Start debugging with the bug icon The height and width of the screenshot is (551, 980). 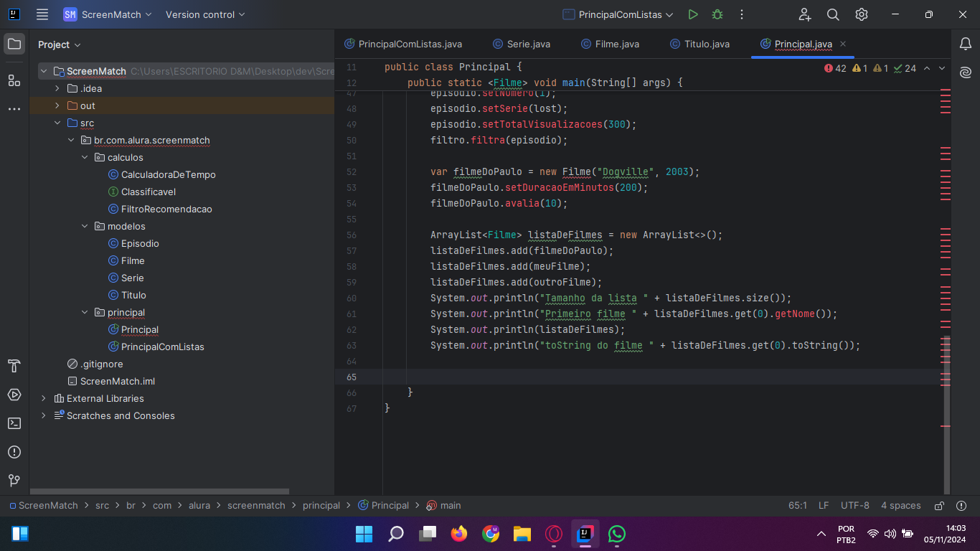coord(717,14)
